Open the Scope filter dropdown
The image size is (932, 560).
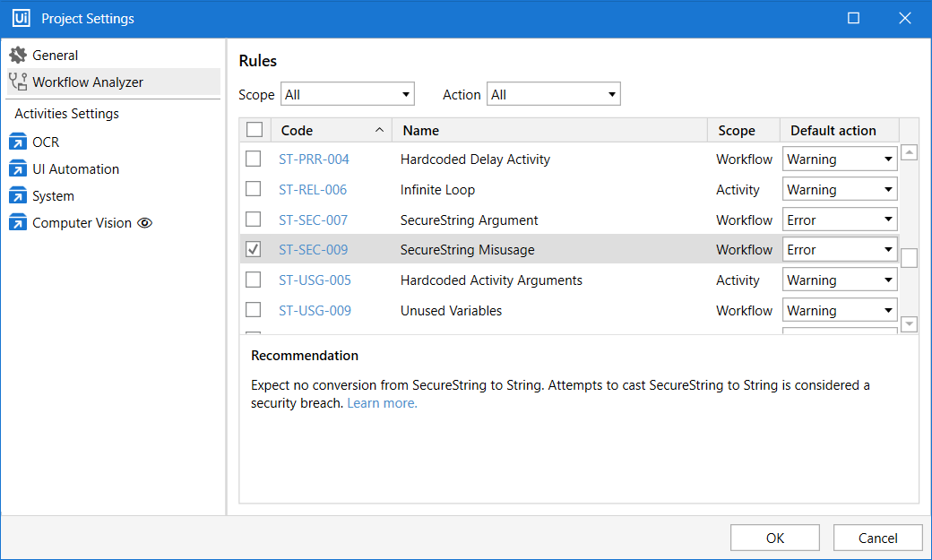pyautogui.click(x=348, y=94)
